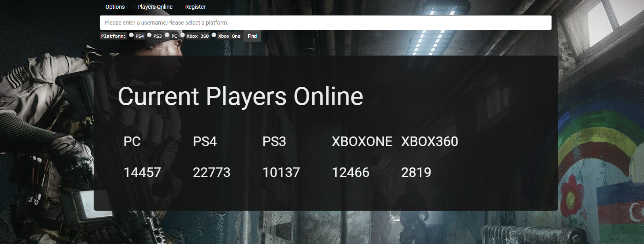This screenshot has width=644, height=244.
Task: Click the PS3 column header
Action: [x=274, y=141]
